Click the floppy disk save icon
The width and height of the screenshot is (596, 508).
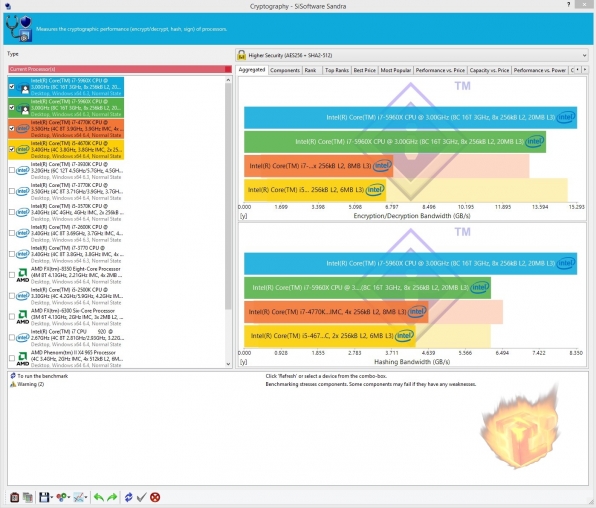click(x=44, y=497)
